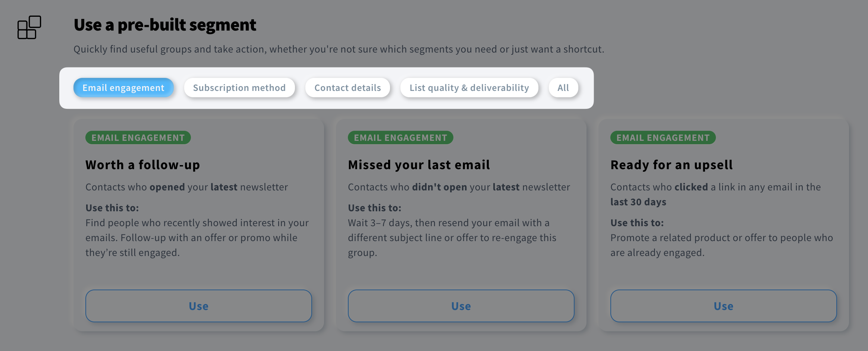The image size is (868, 351).
Task: Click the Quickly find useful groups subtitle
Action: coord(339,49)
